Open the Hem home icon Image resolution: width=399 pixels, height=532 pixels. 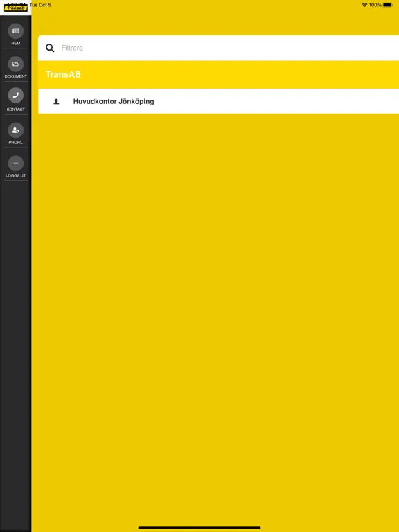[16, 31]
